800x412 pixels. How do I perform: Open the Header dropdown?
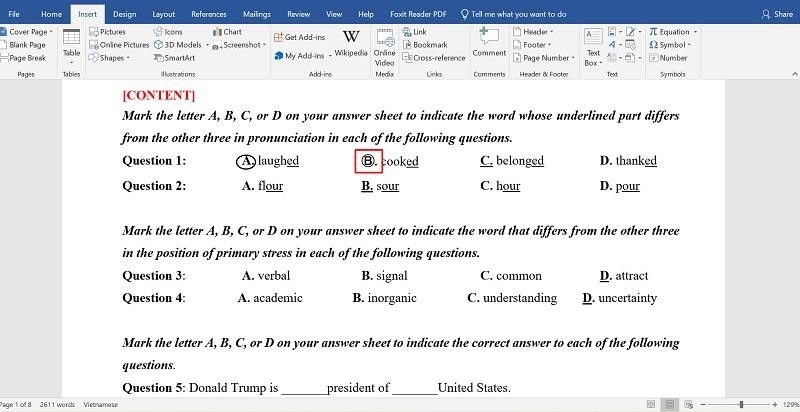coord(533,32)
